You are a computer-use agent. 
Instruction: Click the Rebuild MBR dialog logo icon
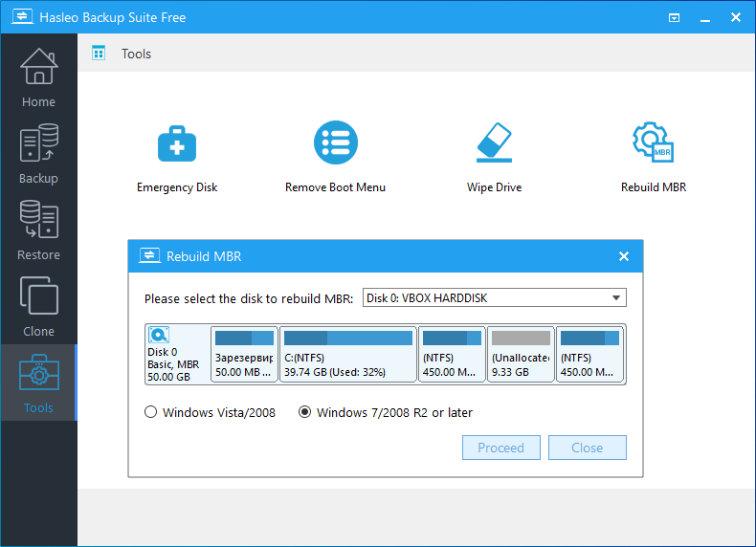click(x=149, y=255)
